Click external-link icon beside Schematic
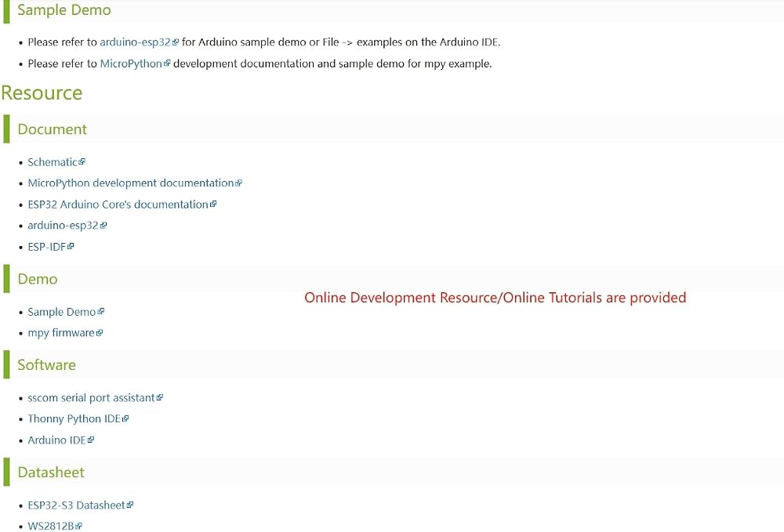Image resolution: width=784 pixels, height=532 pixels. pyautogui.click(x=82, y=162)
